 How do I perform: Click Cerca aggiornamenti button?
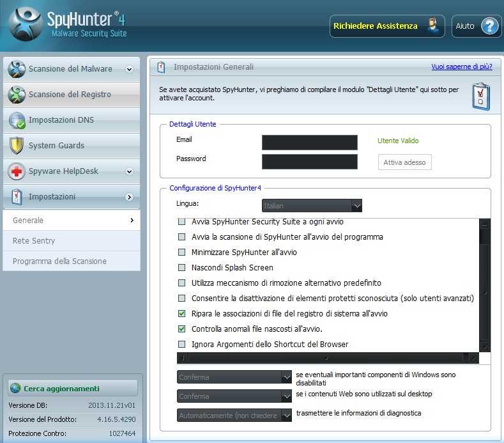(x=73, y=388)
